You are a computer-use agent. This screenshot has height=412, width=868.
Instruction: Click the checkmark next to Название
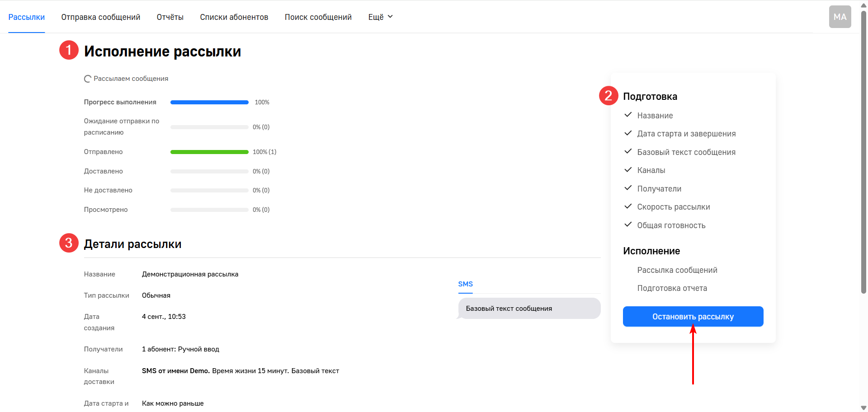pyautogui.click(x=628, y=115)
